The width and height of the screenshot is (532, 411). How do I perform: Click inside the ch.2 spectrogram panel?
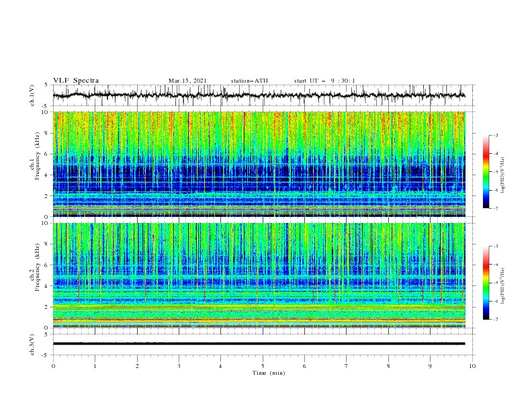(259, 275)
